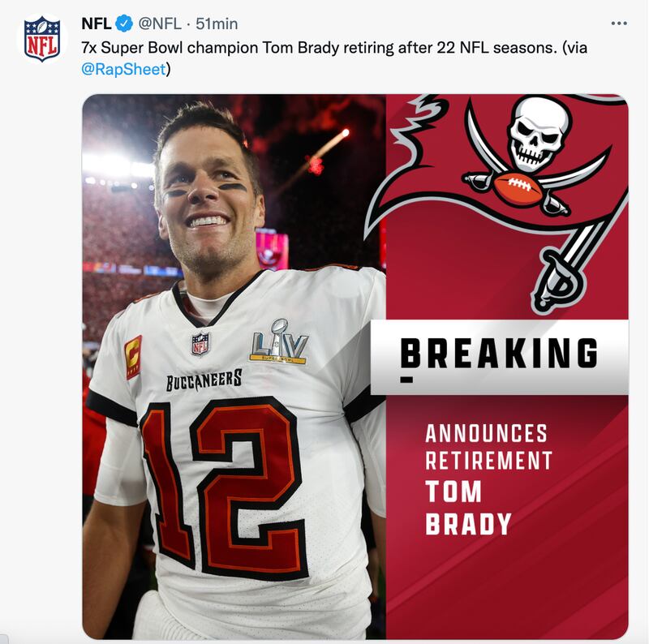Open the @NFL handle
Image resolution: width=649 pixels, height=644 pixels.
click(x=160, y=24)
